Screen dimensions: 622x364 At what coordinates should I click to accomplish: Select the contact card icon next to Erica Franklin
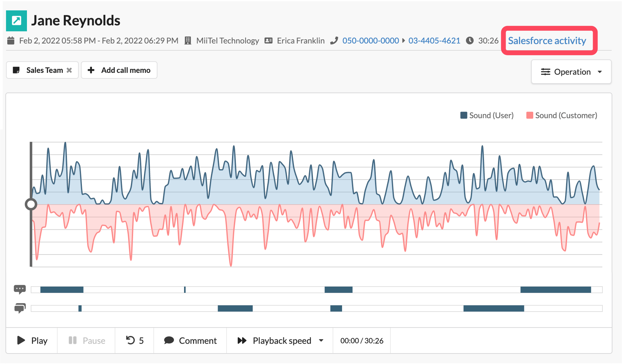[x=269, y=41]
